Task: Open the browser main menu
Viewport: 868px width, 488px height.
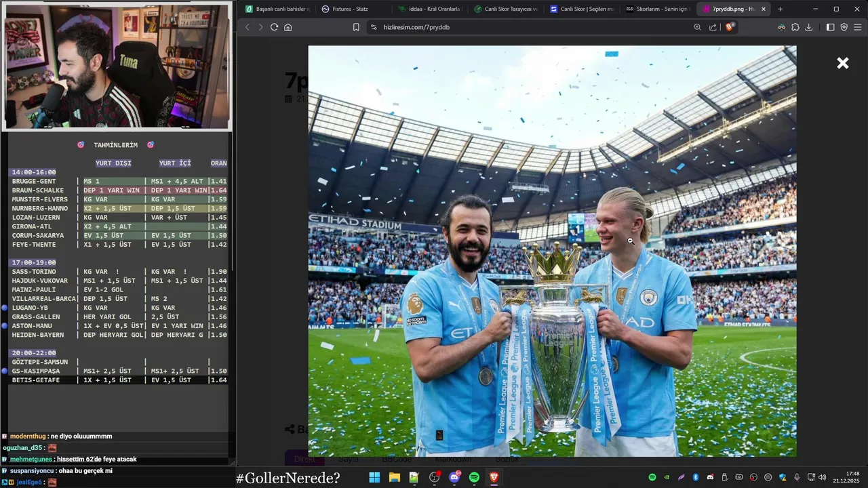Action: (x=858, y=27)
